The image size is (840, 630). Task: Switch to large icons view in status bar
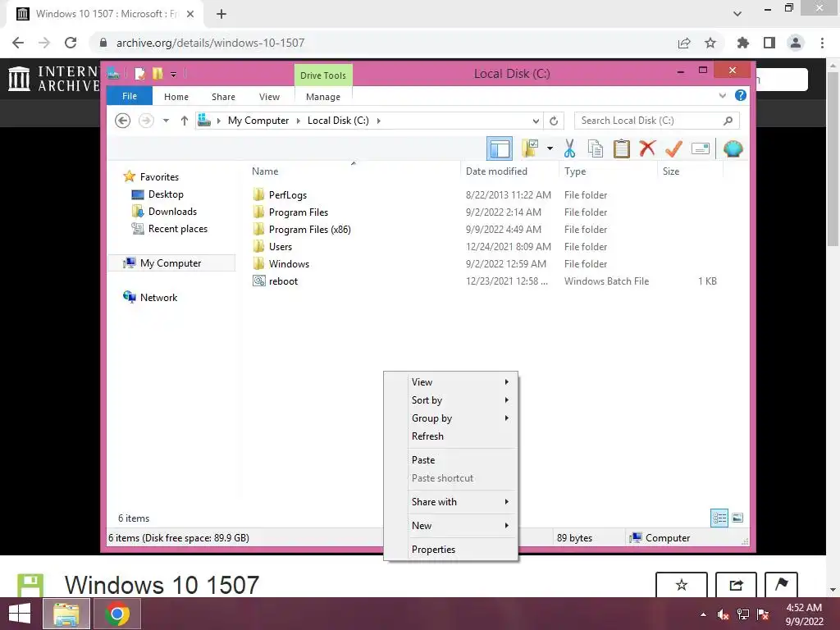click(x=737, y=518)
